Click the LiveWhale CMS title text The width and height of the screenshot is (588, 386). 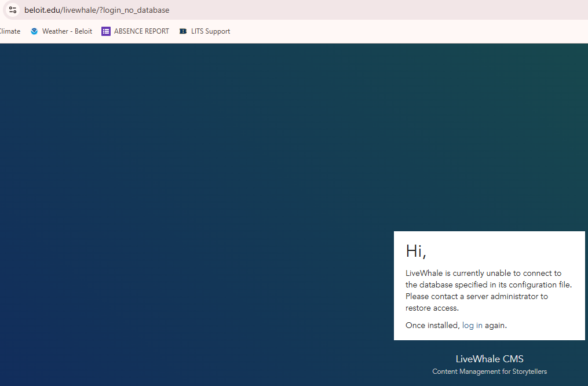490,359
